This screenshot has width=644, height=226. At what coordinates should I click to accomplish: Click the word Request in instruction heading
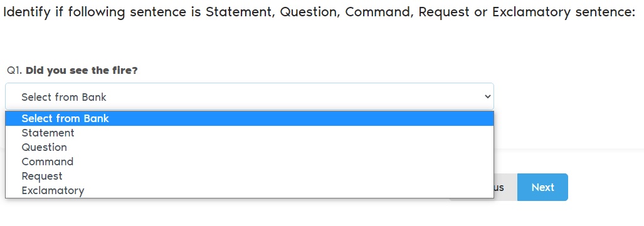(x=443, y=12)
